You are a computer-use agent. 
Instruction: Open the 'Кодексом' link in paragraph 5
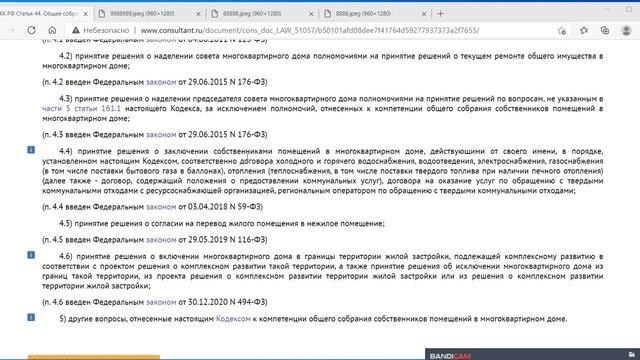(233, 319)
